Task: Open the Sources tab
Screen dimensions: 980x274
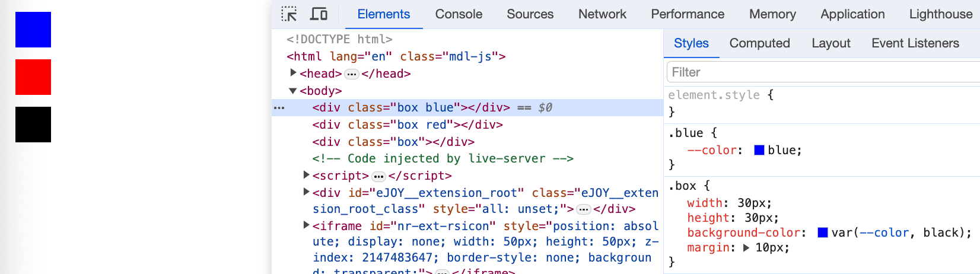Action: coord(530,14)
